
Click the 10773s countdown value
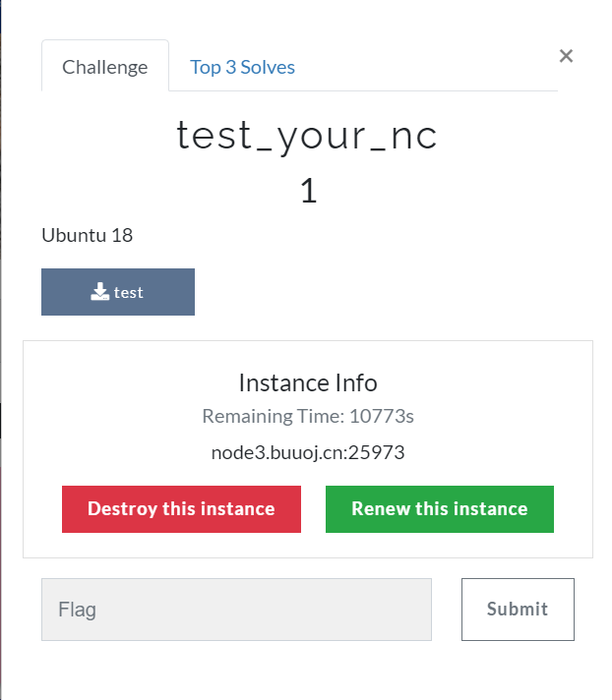382,416
